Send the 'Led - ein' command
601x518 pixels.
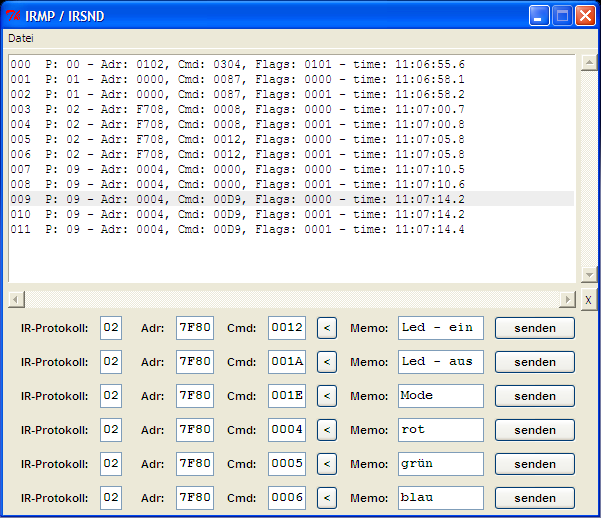tap(535, 328)
